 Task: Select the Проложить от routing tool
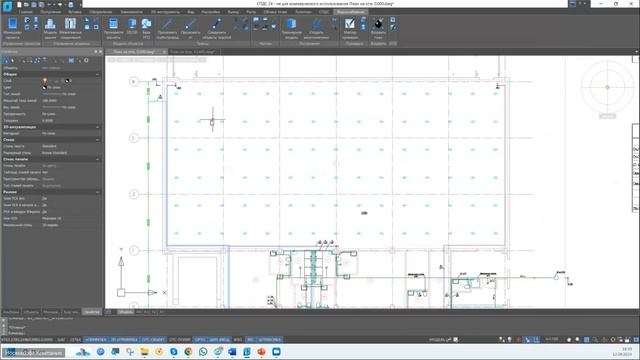pos(190,28)
